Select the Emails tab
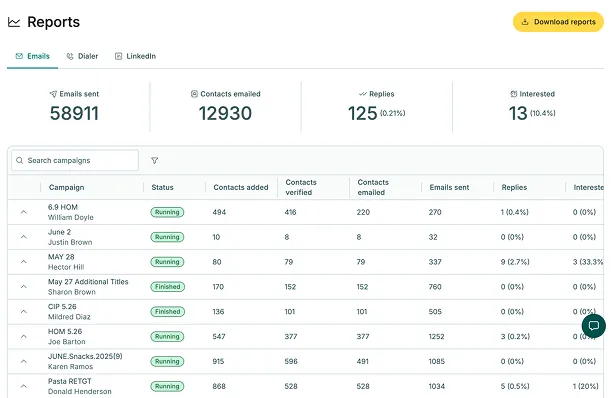This screenshot has height=398, width=616. (x=33, y=56)
